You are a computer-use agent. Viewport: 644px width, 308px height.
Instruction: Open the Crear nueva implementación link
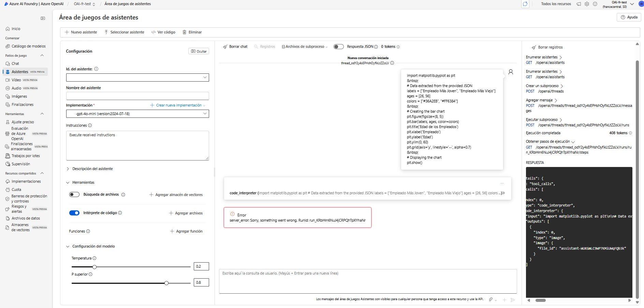pos(178,105)
